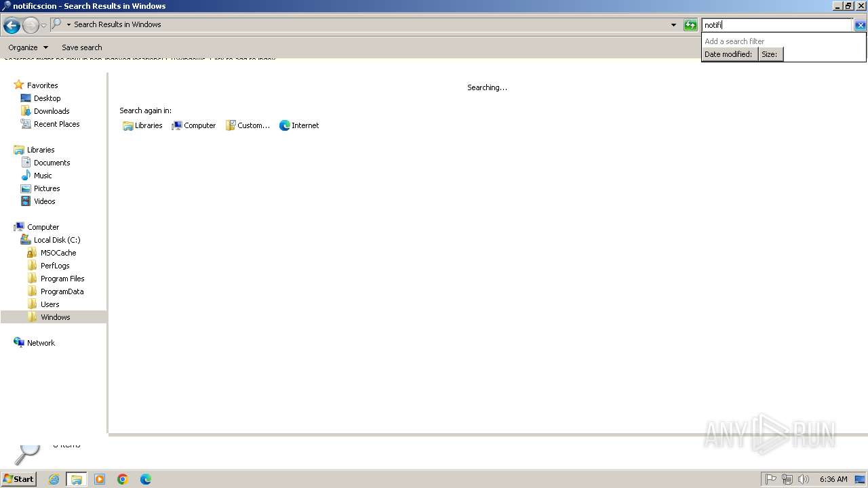The height and width of the screenshot is (488, 868).
Task: Click the clock showing 6:36 AM
Action: pyautogui.click(x=833, y=479)
